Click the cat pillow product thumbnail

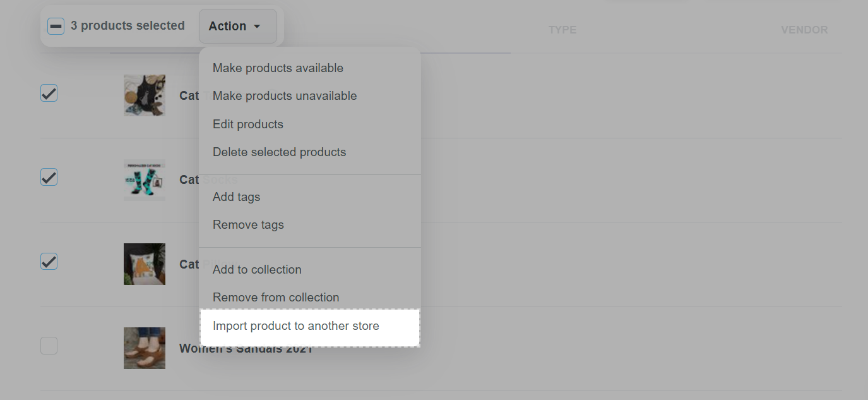tap(145, 264)
